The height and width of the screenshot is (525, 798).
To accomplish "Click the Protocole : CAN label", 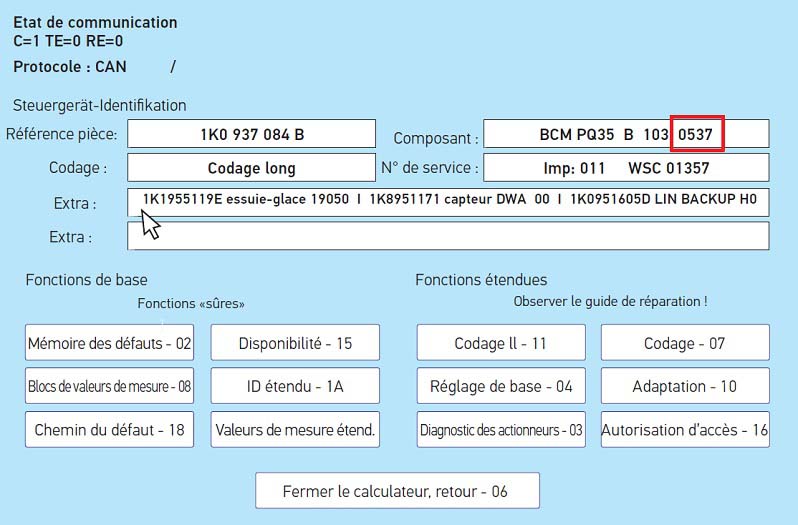I will [x=66, y=67].
